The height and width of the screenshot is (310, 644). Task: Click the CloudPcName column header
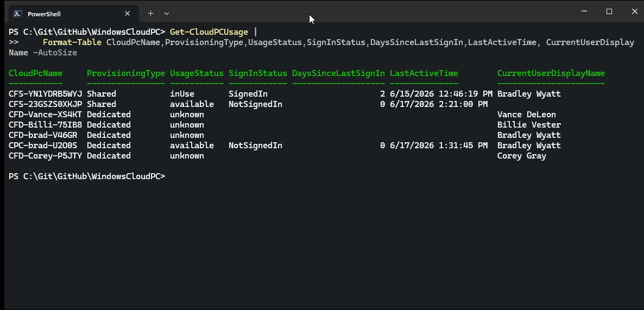tap(35, 73)
